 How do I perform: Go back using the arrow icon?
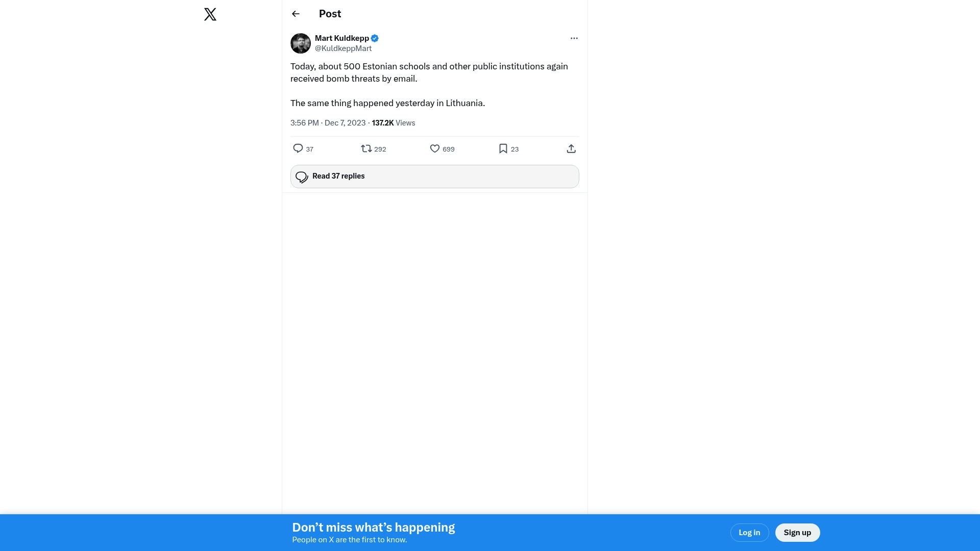pos(296,14)
